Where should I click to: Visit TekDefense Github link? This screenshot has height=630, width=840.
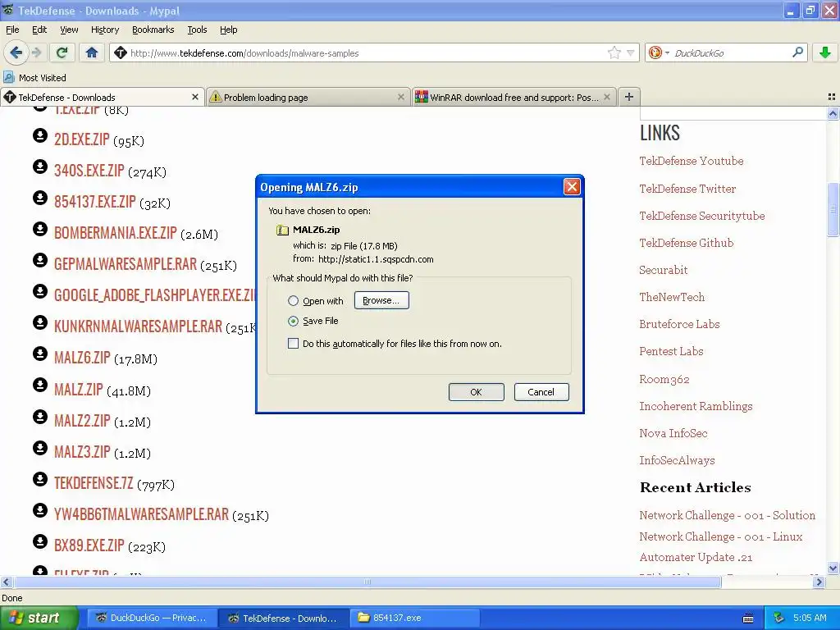click(687, 243)
